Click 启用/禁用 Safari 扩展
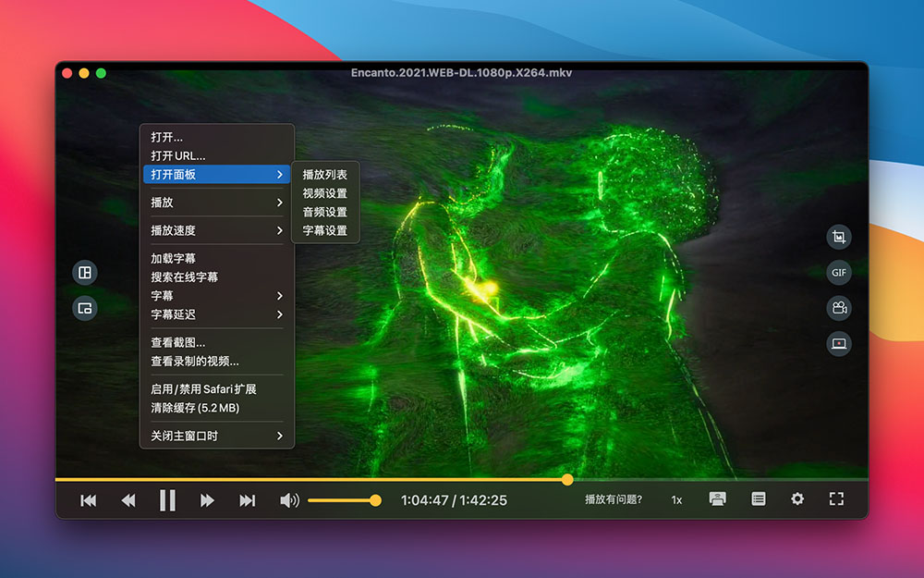Viewport: 924px width, 578px height. (x=217, y=389)
